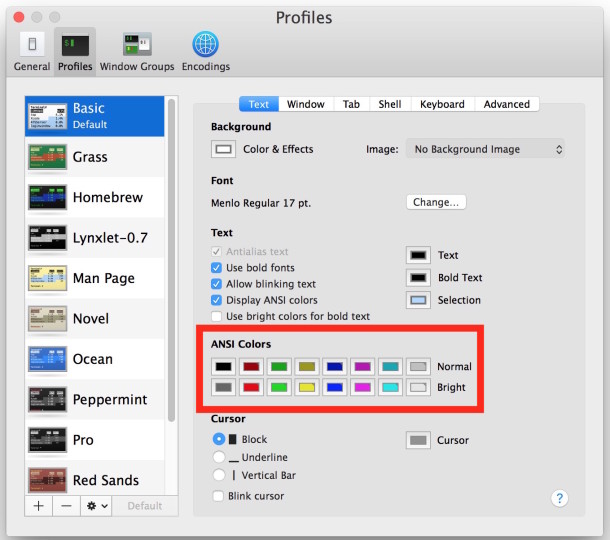Click the help question mark button
The image size is (610, 540).
[559, 498]
